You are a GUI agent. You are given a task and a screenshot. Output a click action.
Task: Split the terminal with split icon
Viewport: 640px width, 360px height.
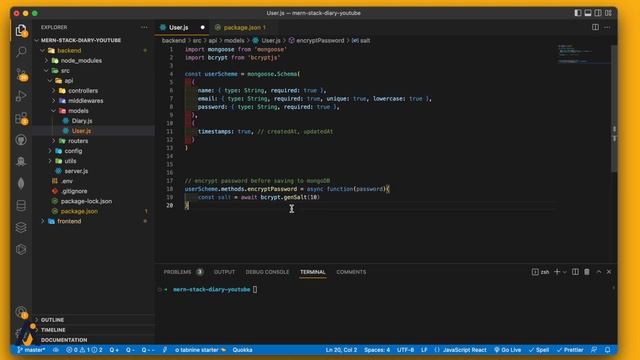tap(575, 272)
